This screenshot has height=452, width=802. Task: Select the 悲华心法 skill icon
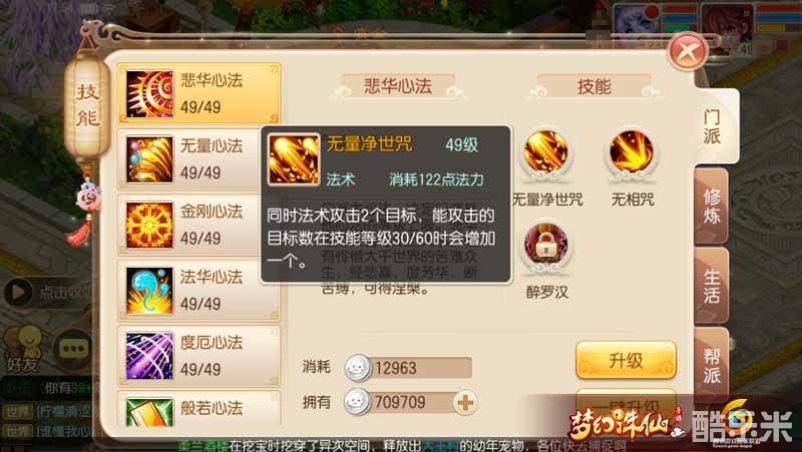149,94
